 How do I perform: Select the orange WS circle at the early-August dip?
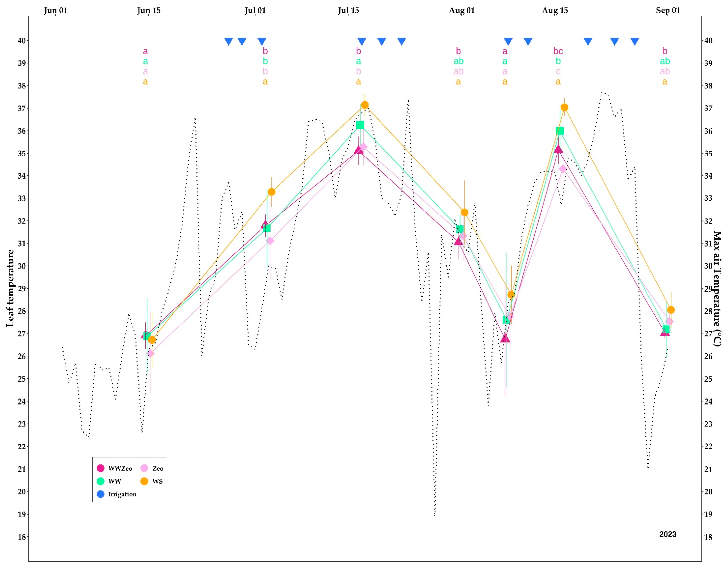[x=511, y=295]
